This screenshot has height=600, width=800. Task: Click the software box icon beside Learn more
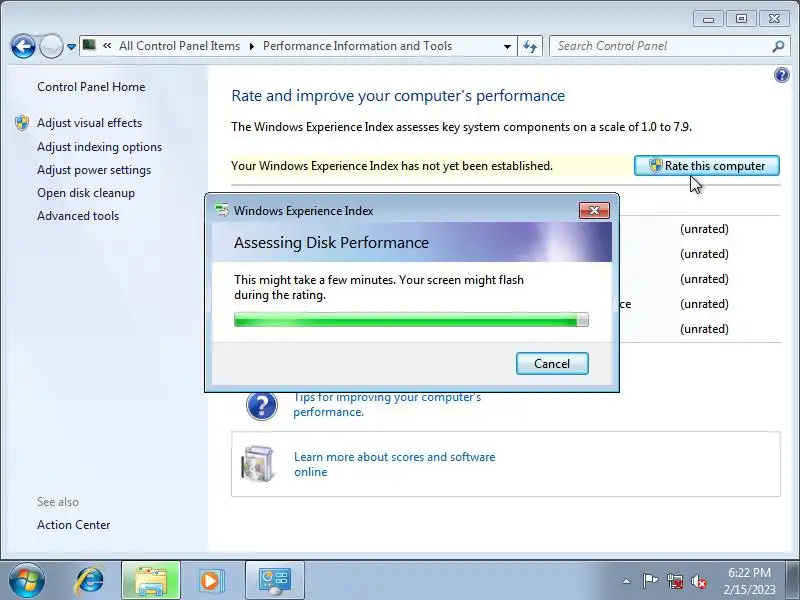tap(258, 464)
